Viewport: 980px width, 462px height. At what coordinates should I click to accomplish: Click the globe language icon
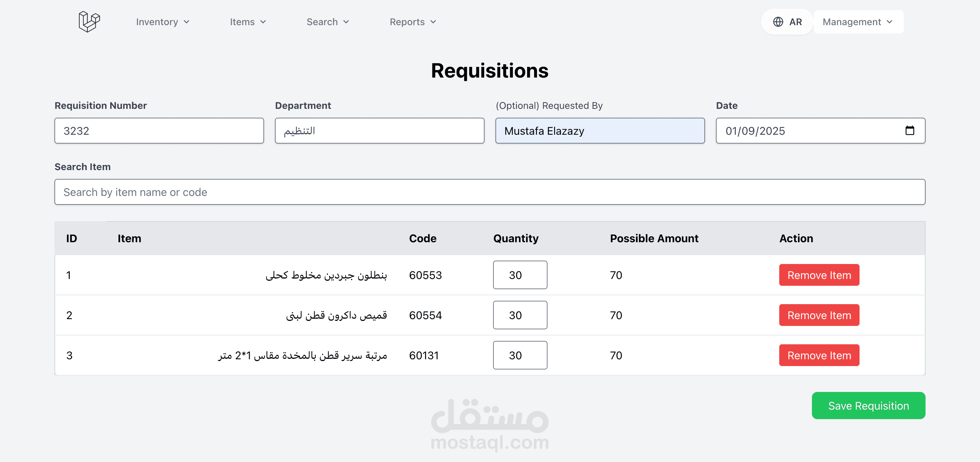pos(778,22)
